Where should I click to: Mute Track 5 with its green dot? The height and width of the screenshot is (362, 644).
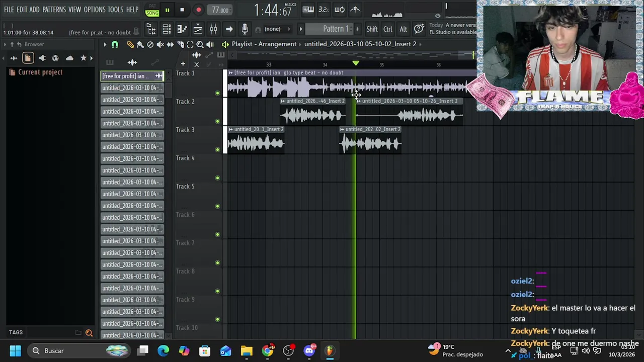pyautogui.click(x=217, y=206)
